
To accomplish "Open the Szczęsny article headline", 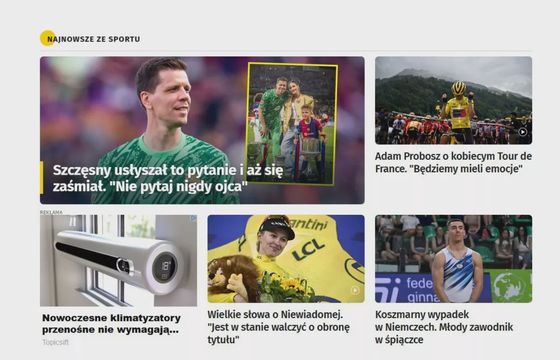I will [168, 178].
